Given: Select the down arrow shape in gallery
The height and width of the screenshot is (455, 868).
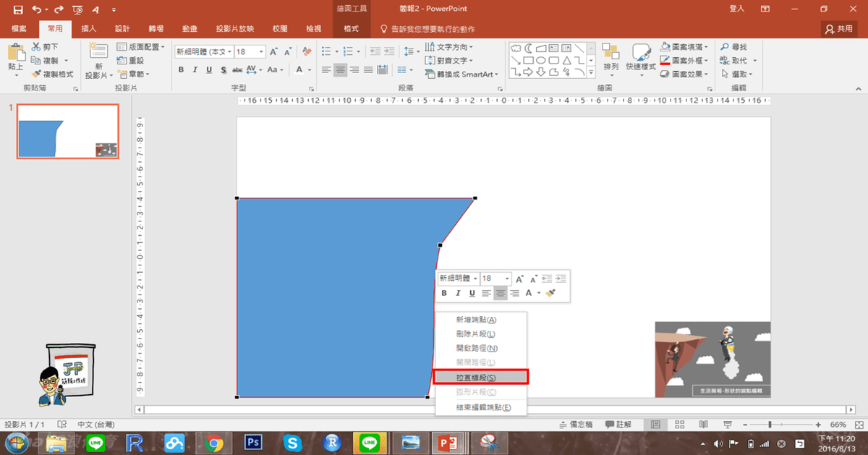Looking at the screenshot, I should click(542, 72).
